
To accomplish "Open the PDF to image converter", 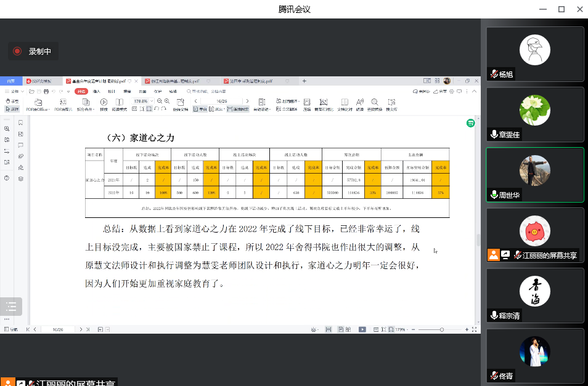I will [63, 105].
